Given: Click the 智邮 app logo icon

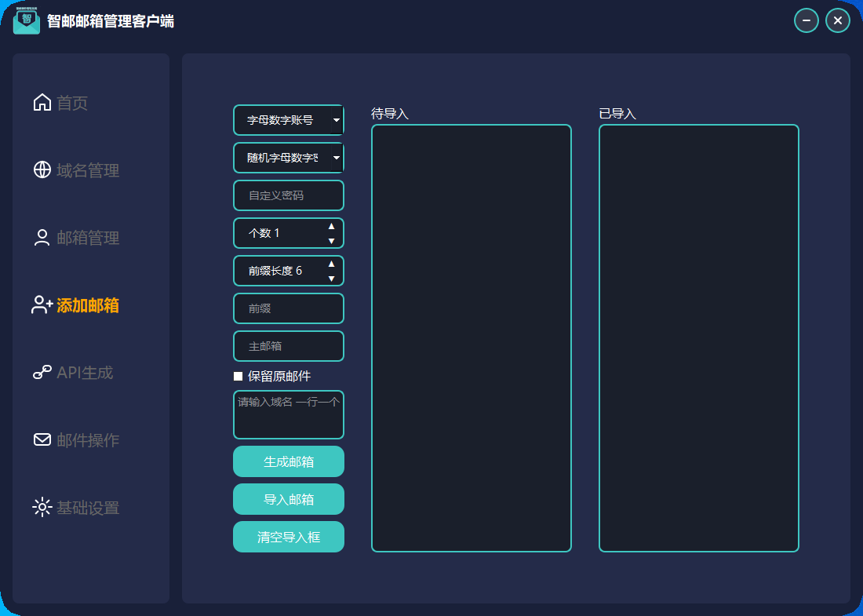Looking at the screenshot, I should pyautogui.click(x=27, y=20).
